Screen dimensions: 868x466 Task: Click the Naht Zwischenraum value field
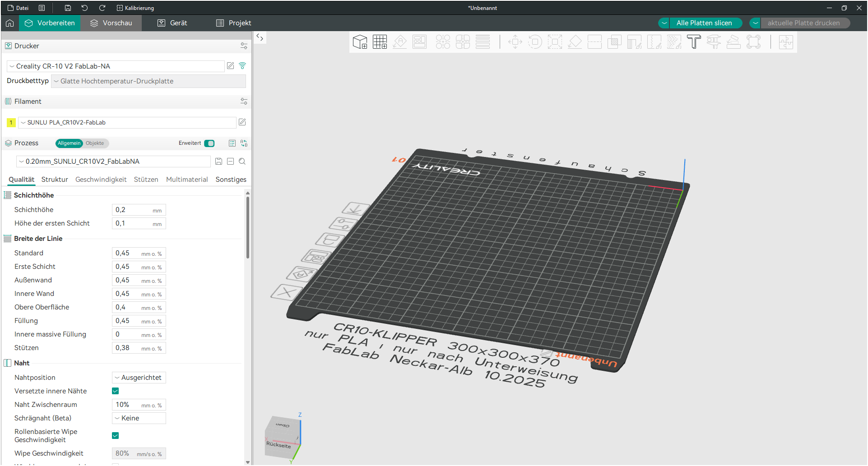pyautogui.click(x=139, y=405)
